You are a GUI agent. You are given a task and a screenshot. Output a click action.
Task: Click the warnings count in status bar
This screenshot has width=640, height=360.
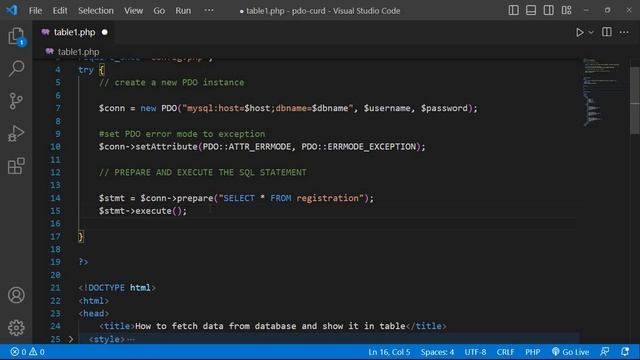pos(37,352)
